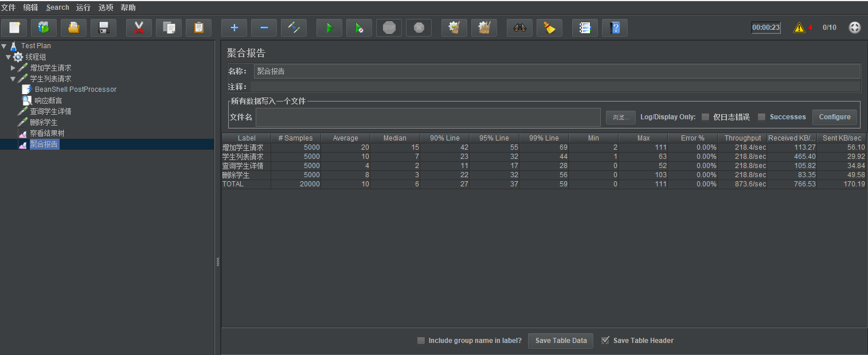
Task: Collapse the 线程组 thread group node
Action: coord(9,57)
